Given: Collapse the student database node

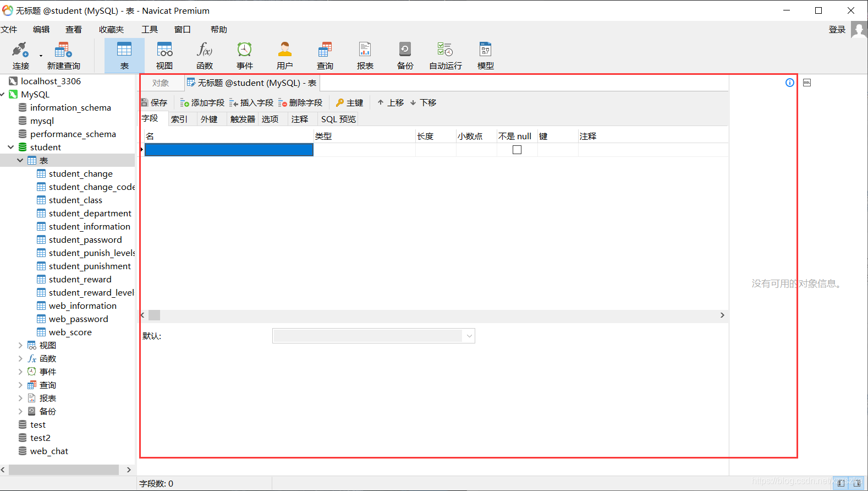Looking at the screenshot, I should pyautogui.click(x=10, y=147).
